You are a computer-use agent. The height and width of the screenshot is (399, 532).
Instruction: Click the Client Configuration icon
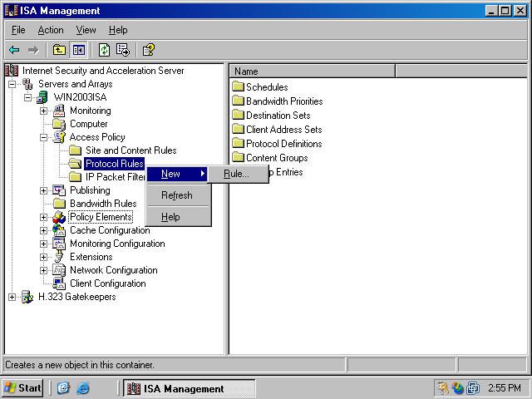pos(59,283)
